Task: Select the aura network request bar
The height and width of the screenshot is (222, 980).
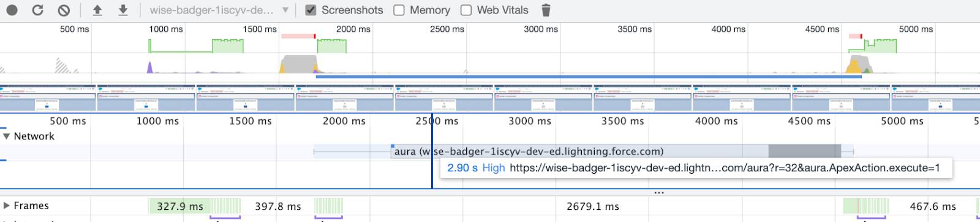Action: [616, 152]
